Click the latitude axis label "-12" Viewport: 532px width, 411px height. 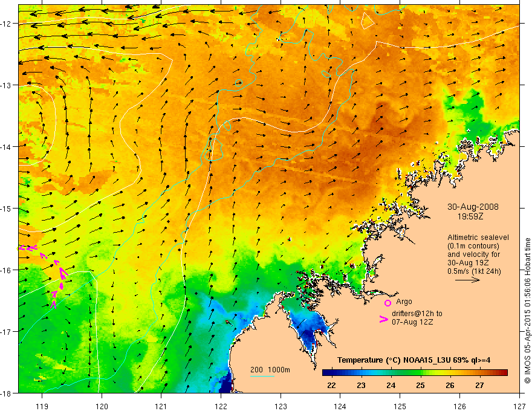point(6,24)
